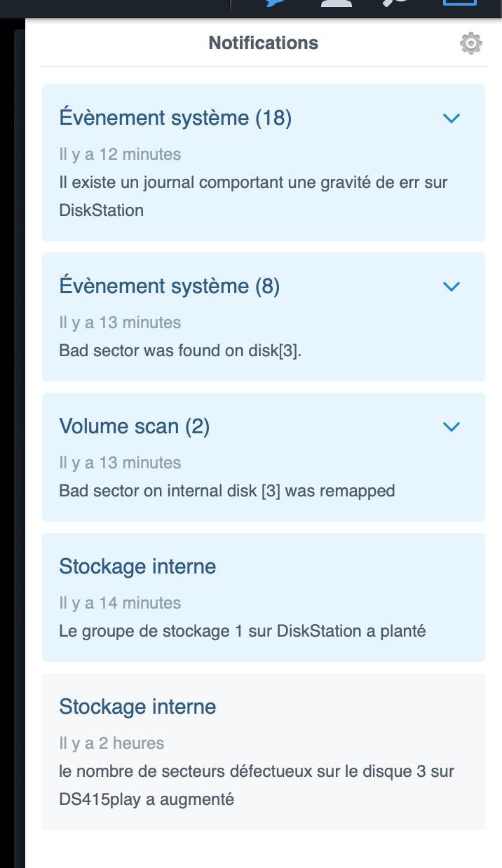
Task: Open the unread Stockage interne notification title
Action: pos(137,567)
